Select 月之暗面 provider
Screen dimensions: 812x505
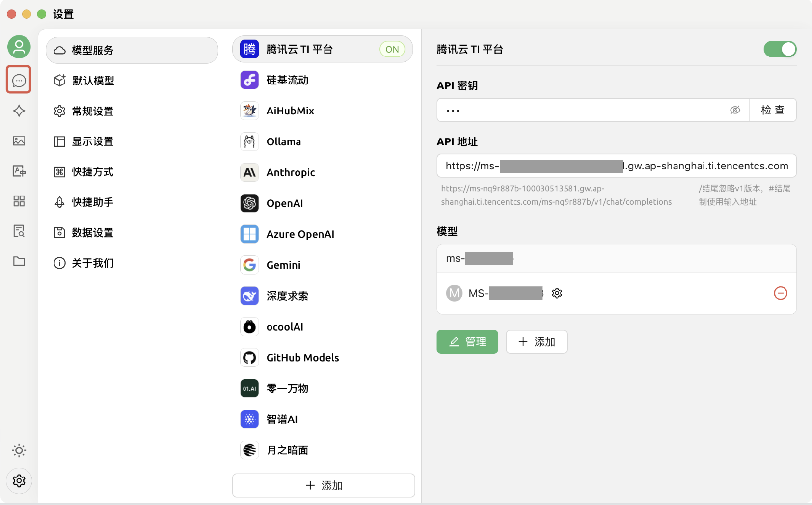(x=323, y=450)
